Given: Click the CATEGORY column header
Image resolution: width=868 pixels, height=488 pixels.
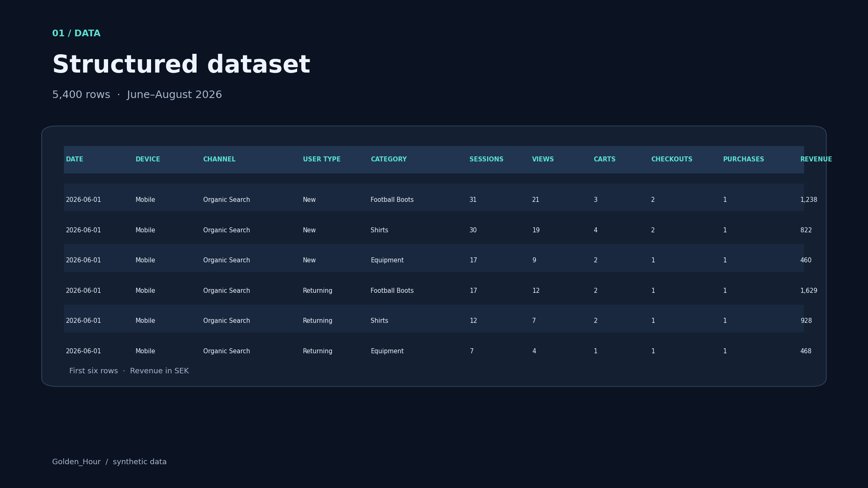Looking at the screenshot, I should [x=389, y=159].
